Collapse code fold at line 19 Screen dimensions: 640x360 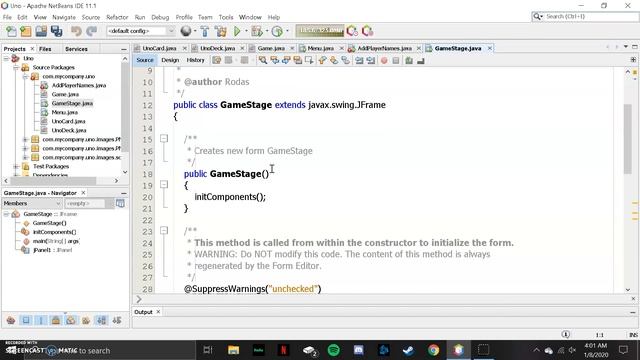point(164,184)
